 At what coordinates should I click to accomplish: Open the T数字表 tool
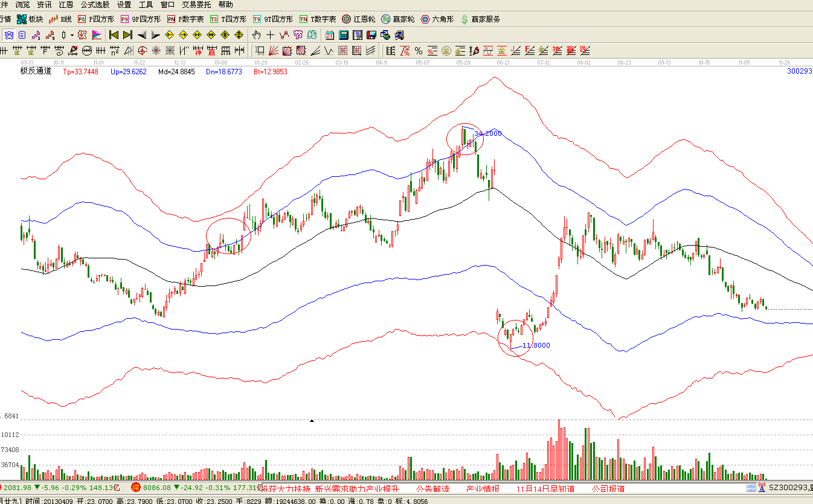point(318,19)
